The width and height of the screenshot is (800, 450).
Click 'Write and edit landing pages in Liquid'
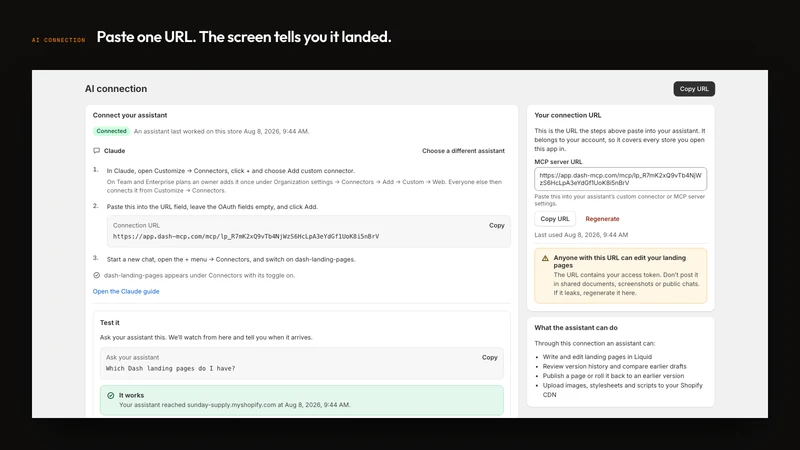(597, 357)
